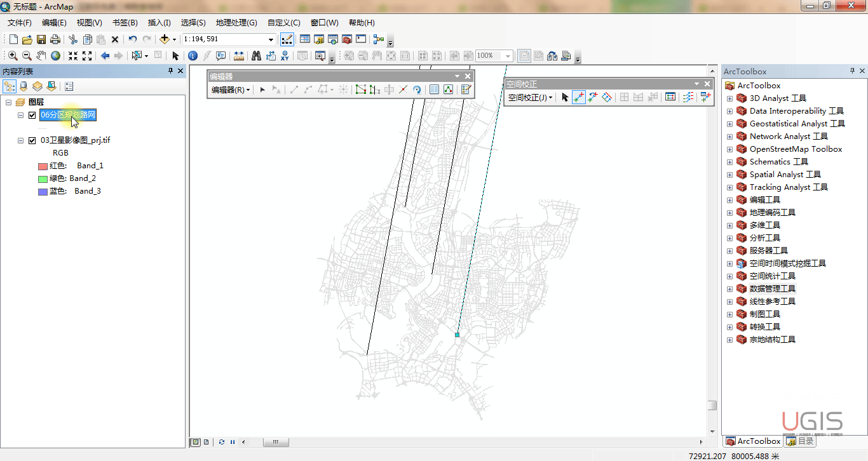Open the 空间校正(J) dropdown menu
The width and height of the screenshot is (868, 461).
click(530, 98)
